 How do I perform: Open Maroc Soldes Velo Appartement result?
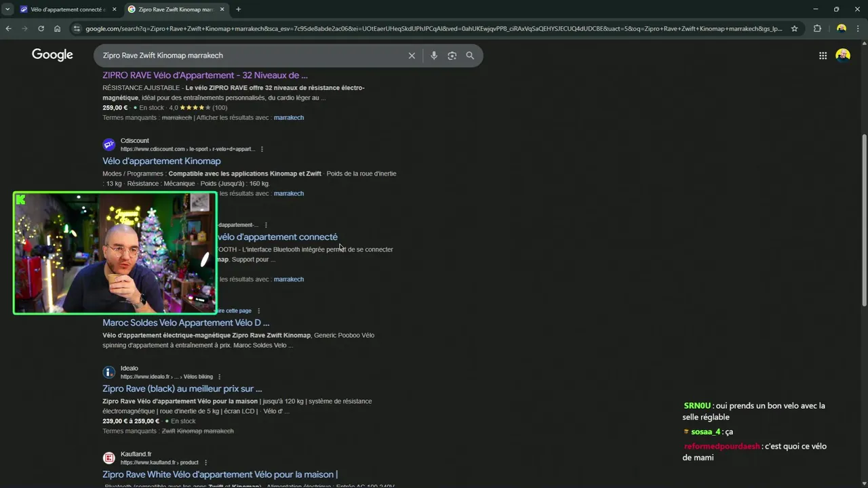(x=186, y=323)
